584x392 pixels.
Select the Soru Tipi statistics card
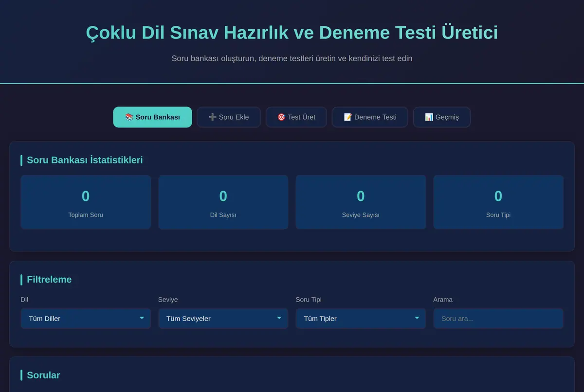coord(498,202)
